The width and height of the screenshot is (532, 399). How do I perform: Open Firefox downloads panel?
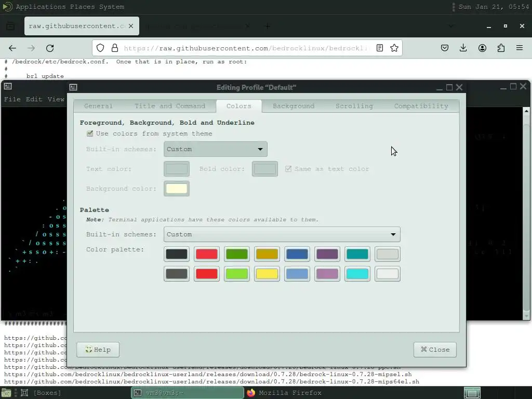pyautogui.click(x=463, y=48)
